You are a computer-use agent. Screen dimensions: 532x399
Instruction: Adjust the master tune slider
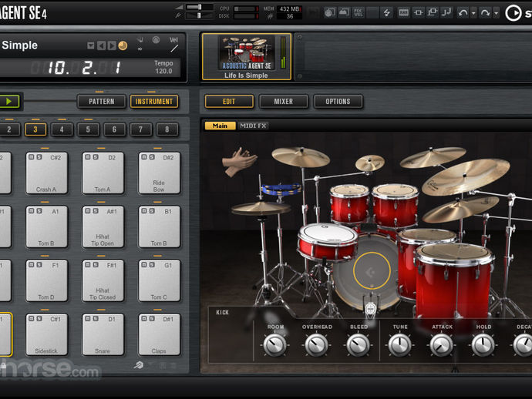point(199,15)
